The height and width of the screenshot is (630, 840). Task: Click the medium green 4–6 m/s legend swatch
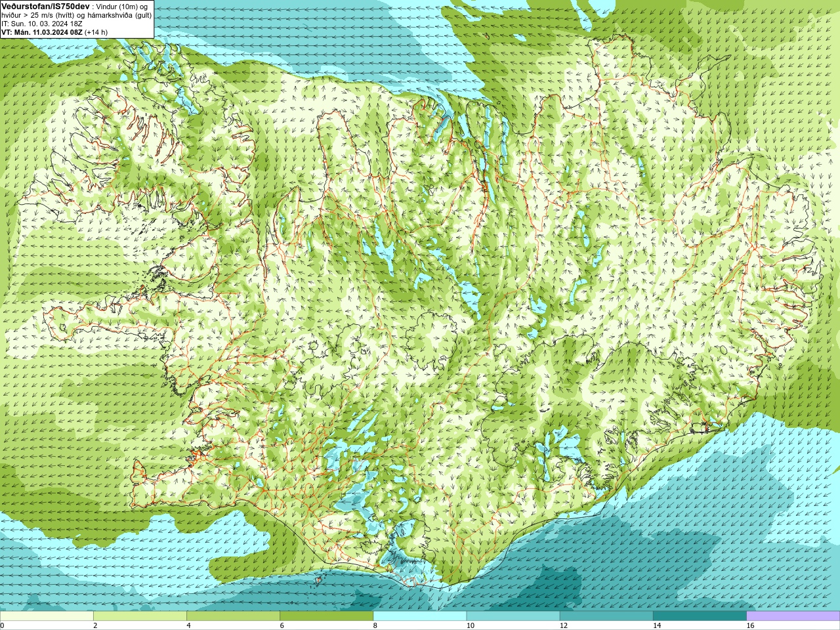(233, 616)
